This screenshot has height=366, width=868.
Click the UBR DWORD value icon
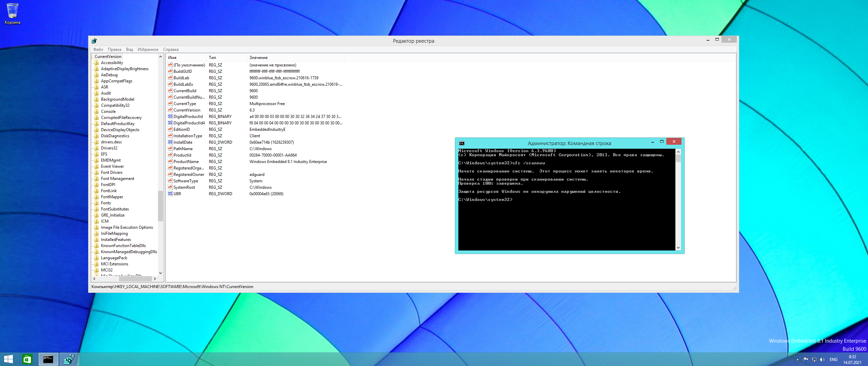(x=170, y=194)
